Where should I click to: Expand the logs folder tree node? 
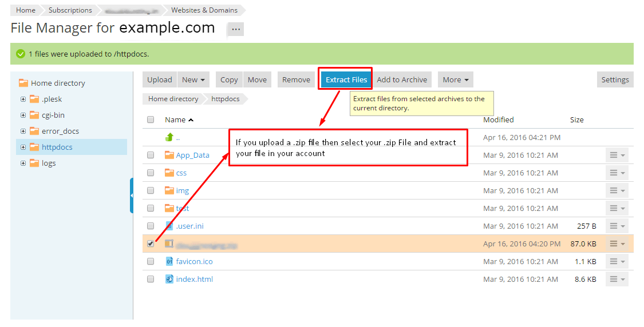coord(23,163)
